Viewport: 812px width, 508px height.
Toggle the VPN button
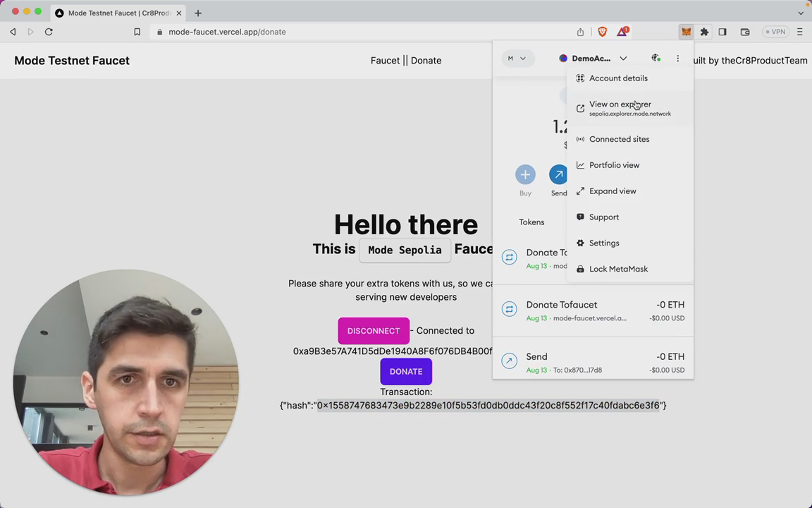(x=776, y=32)
